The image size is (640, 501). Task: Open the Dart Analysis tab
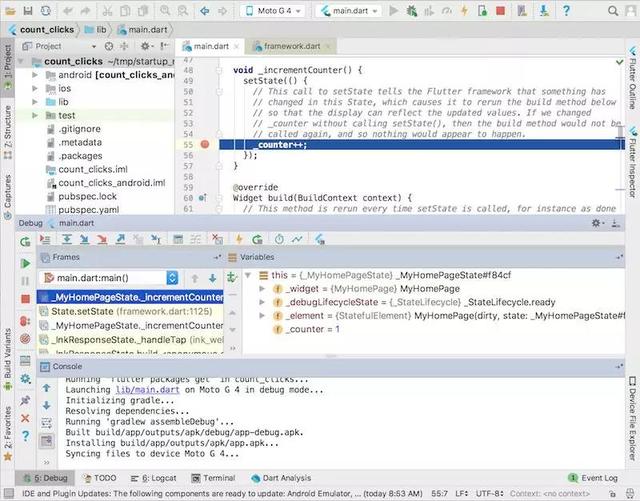(281, 478)
